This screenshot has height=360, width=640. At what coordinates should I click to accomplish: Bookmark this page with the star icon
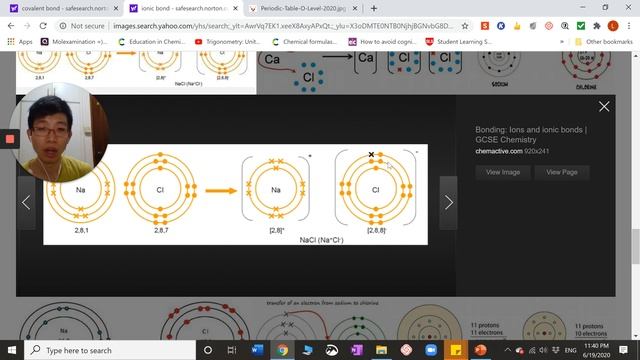[x=465, y=26]
